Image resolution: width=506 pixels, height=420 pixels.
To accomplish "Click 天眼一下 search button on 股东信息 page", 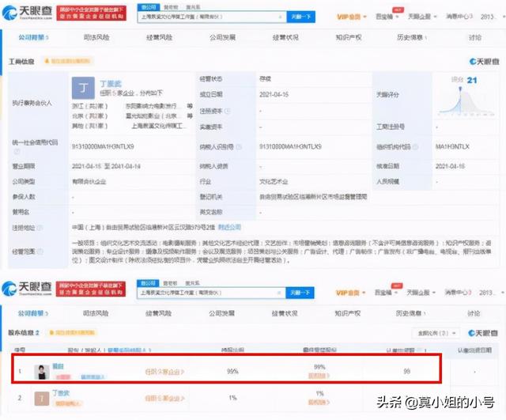I will coord(300,293).
